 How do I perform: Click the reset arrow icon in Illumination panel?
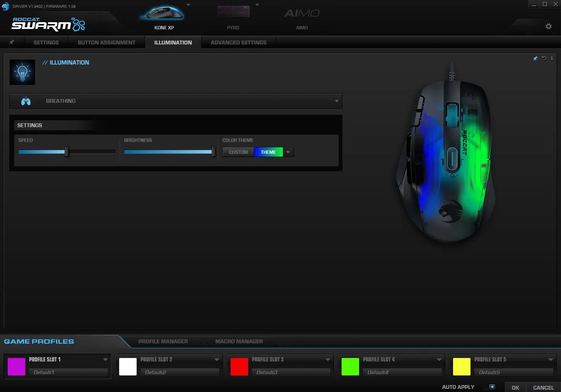point(544,58)
